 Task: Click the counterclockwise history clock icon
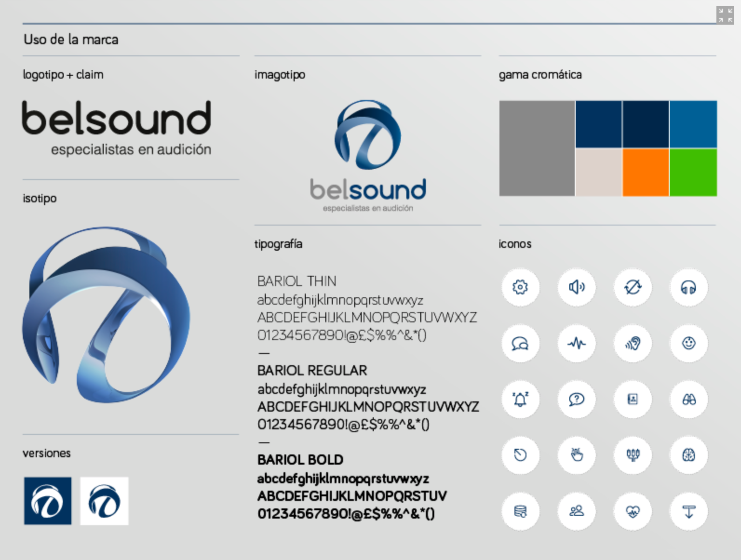click(520, 455)
